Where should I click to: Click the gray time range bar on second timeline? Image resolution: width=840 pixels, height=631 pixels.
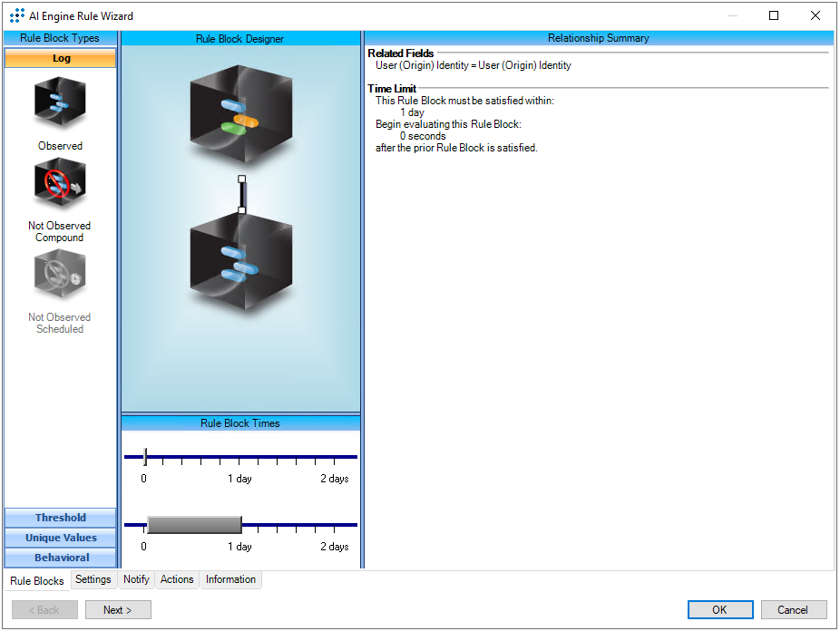pos(193,525)
